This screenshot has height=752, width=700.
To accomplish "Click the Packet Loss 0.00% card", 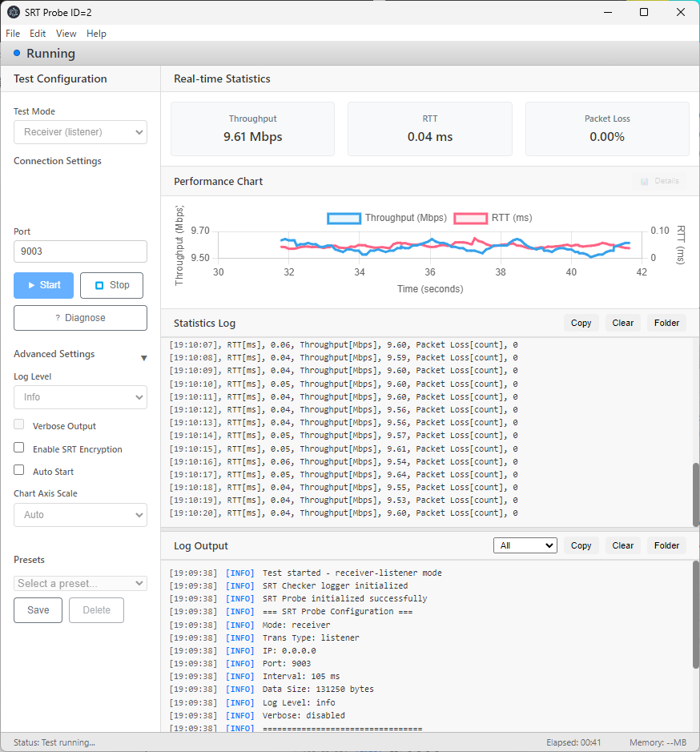I will tap(607, 128).
